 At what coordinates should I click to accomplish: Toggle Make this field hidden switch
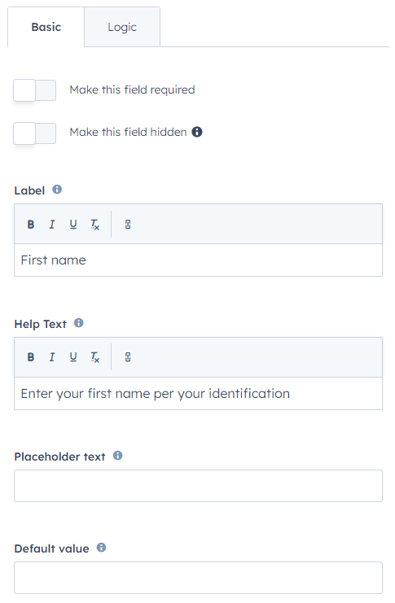(x=35, y=133)
